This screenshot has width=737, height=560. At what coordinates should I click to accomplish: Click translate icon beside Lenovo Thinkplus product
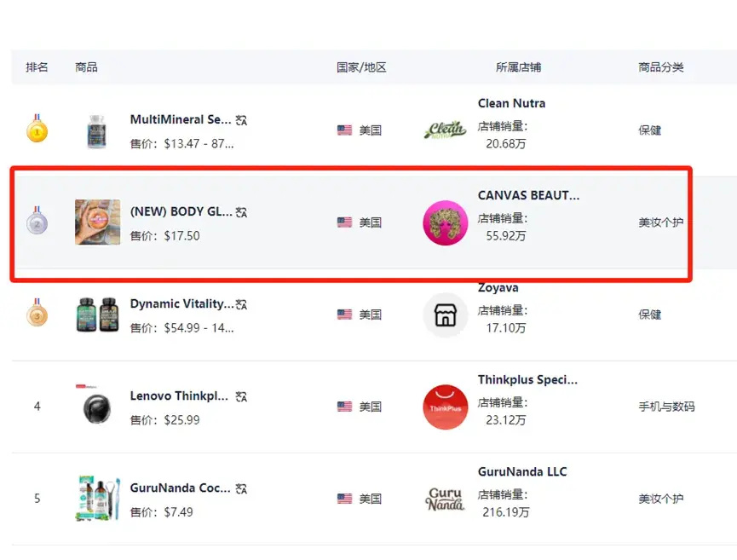point(241,396)
